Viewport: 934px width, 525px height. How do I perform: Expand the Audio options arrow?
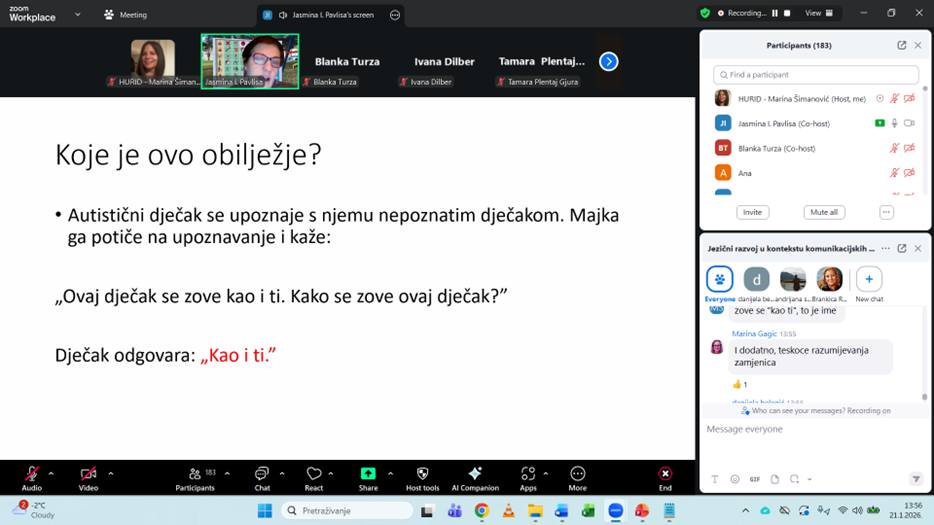51,472
